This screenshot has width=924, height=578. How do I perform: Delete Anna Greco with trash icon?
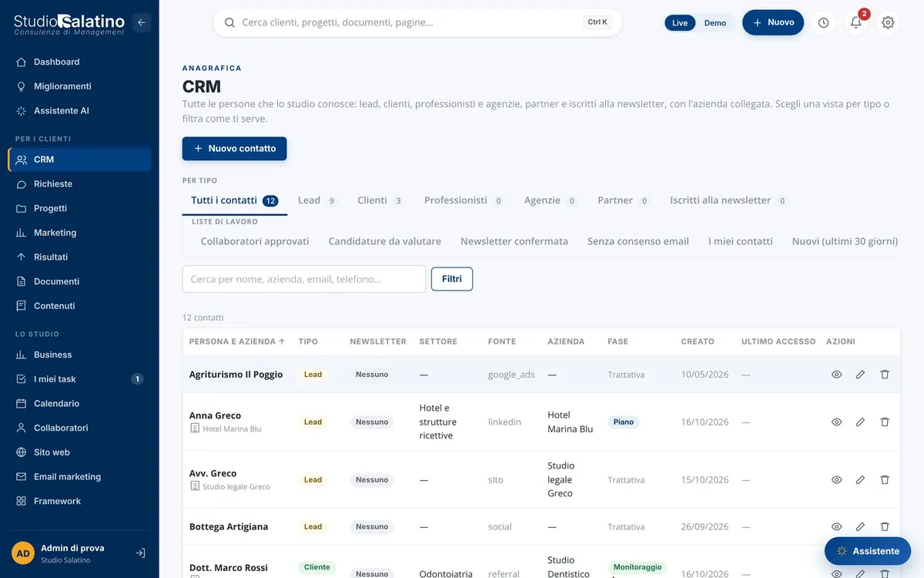[x=885, y=422]
